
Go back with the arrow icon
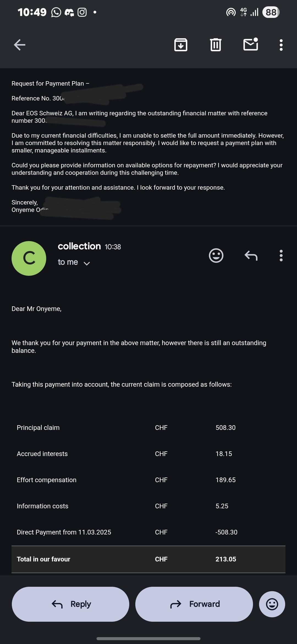tap(20, 45)
